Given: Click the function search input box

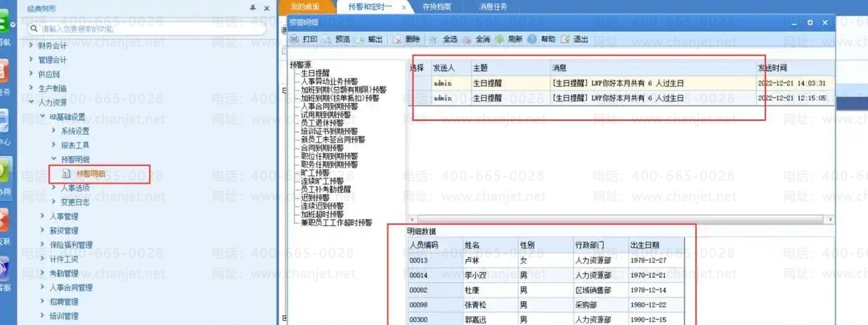Looking at the screenshot, I should (148, 29).
